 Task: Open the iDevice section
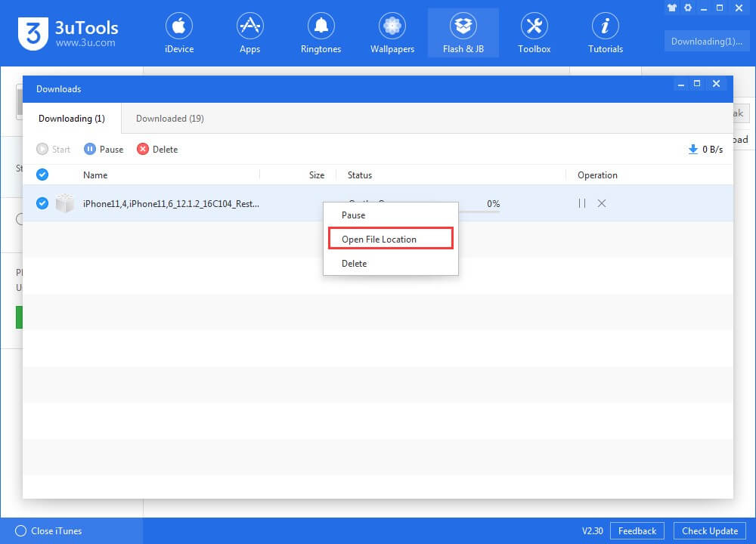[x=179, y=33]
